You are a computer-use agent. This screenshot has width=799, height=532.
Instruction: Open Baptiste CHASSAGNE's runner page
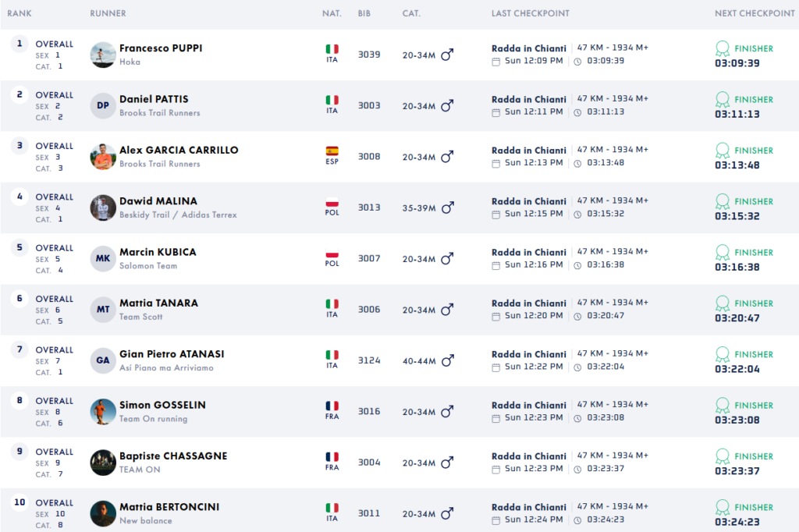click(173, 456)
